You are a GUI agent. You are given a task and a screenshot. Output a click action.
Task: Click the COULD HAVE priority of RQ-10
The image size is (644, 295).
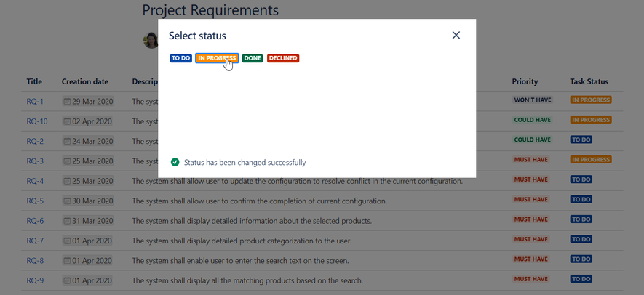coord(532,120)
